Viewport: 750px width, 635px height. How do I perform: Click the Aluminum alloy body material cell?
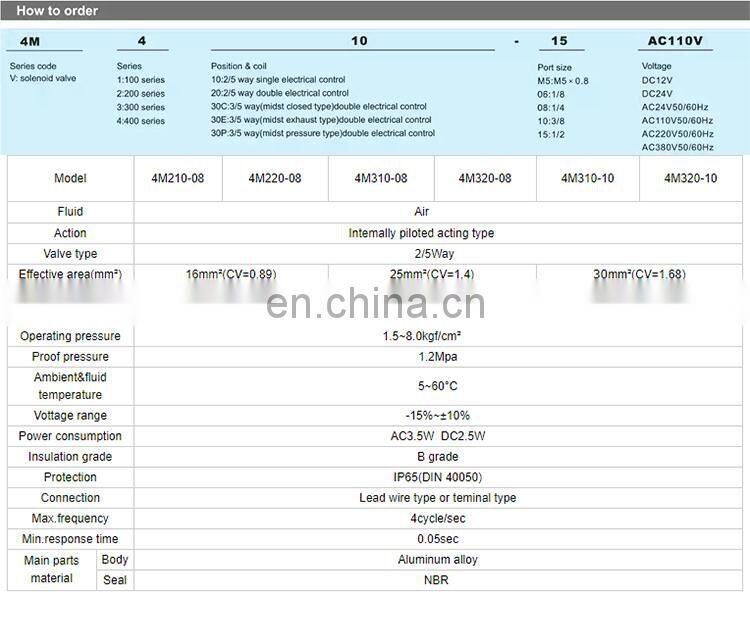tap(438, 560)
